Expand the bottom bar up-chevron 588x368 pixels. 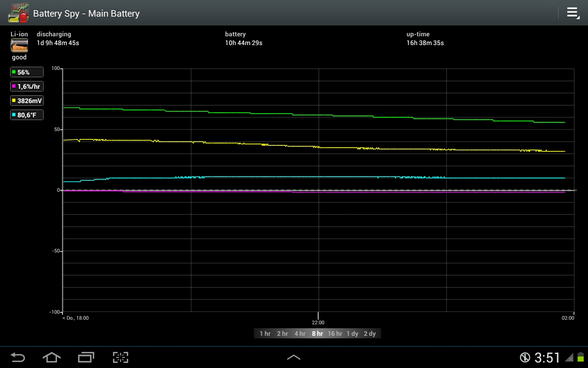tap(294, 357)
